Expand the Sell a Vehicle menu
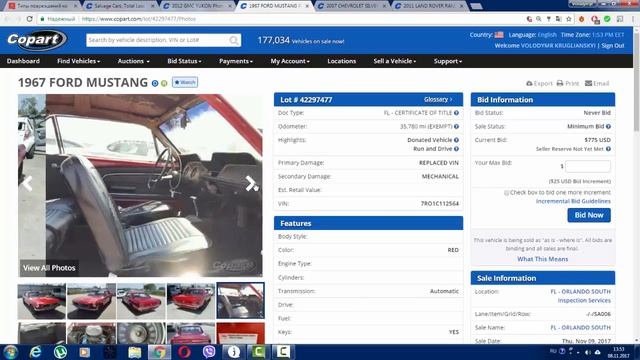 click(395, 61)
